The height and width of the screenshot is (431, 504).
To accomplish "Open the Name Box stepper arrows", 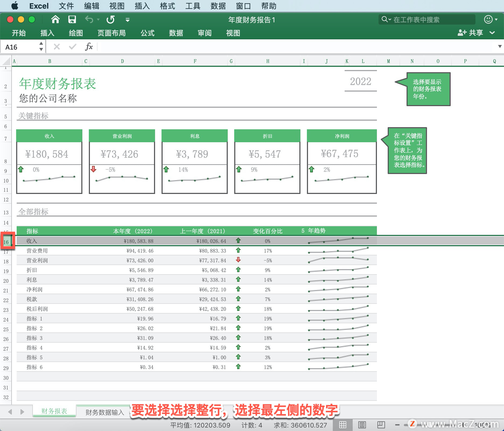I will (x=41, y=47).
